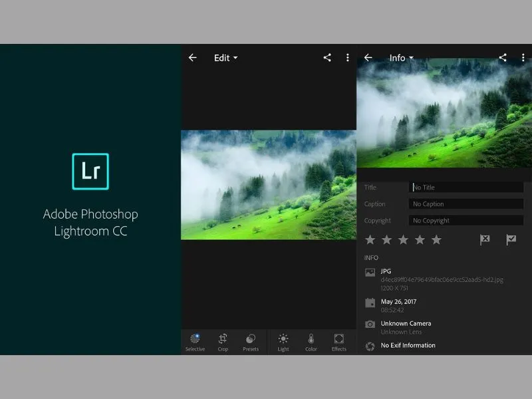532x399 pixels.
Task: Click the camera icon
Action: click(x=370, y=325)
